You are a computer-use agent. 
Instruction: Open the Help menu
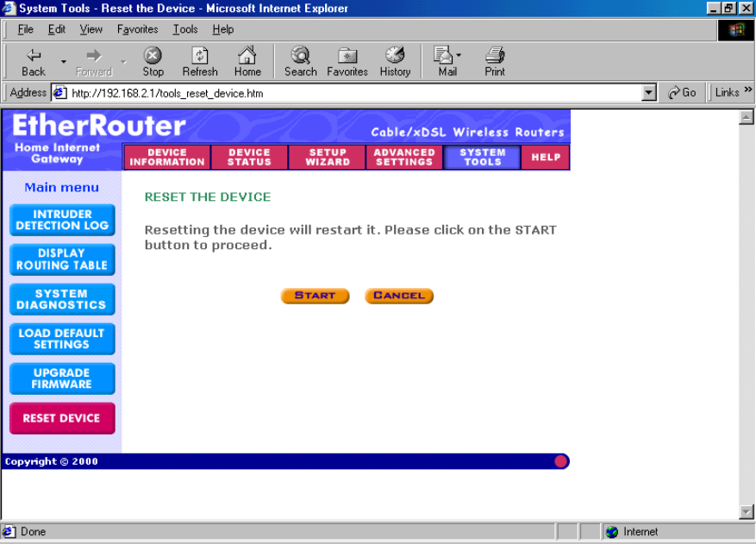click(222, 29)
